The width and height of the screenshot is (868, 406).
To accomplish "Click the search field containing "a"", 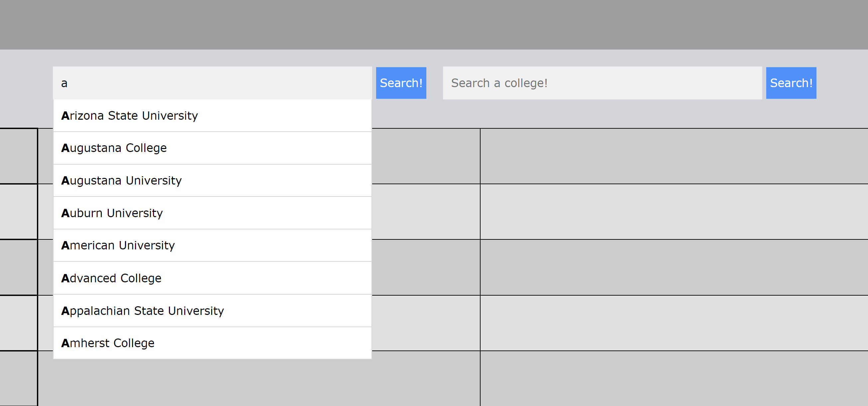I will click(212, 83).
